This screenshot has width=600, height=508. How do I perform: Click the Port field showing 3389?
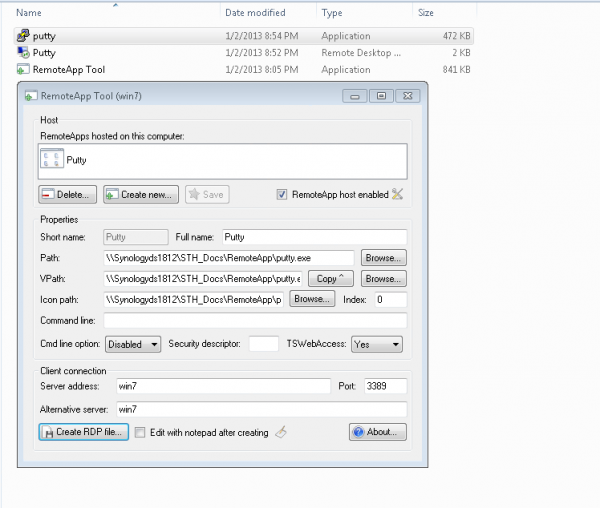[385, 386]
